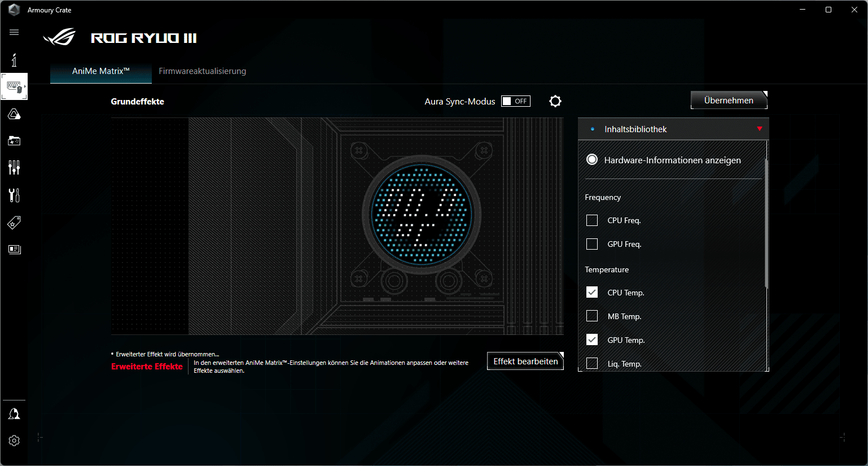
Task: Enable the CPU Freq. checkbox
Action: click(592, 220)
